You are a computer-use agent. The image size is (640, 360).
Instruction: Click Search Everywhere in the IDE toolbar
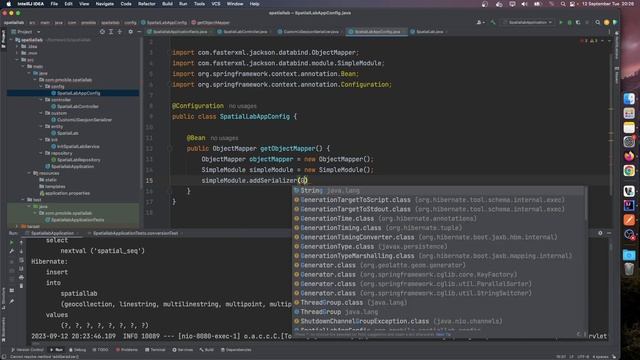598,22
